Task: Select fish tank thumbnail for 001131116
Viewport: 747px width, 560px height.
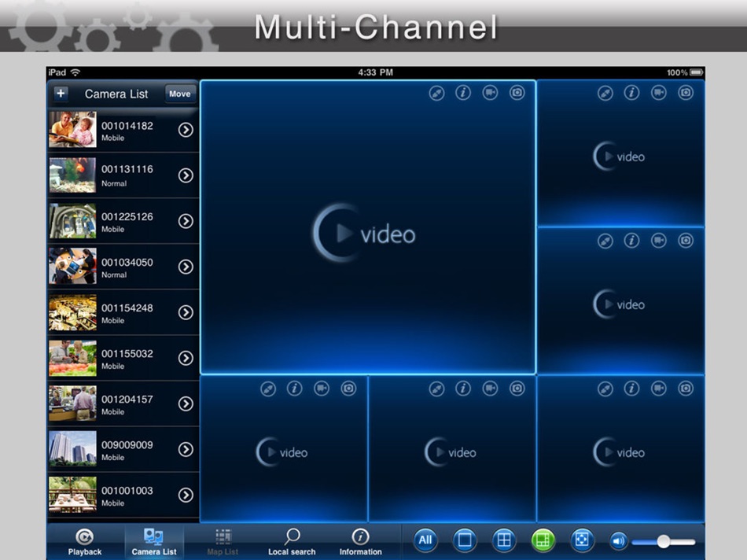Action: click(x=72, y=175)
